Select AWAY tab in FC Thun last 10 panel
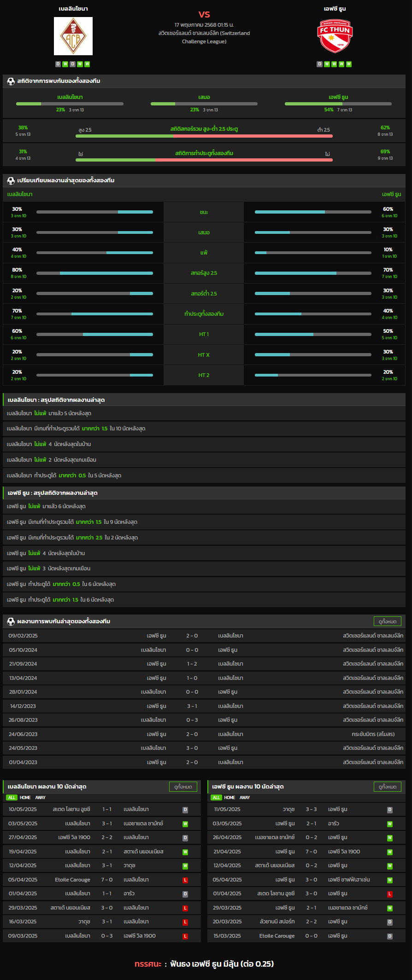The width and height of the screenshot is (412, 980). tap(245, 798)
